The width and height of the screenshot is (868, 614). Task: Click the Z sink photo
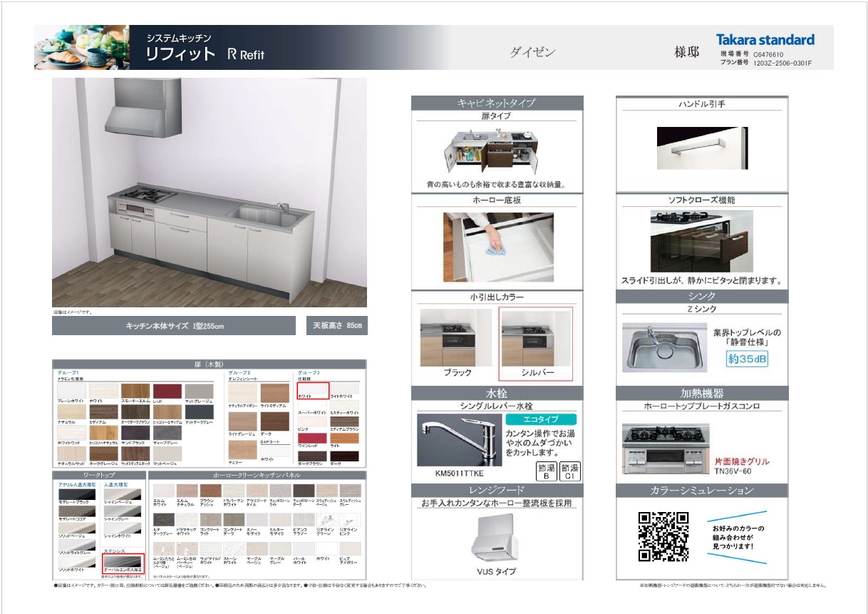point(663,347)
